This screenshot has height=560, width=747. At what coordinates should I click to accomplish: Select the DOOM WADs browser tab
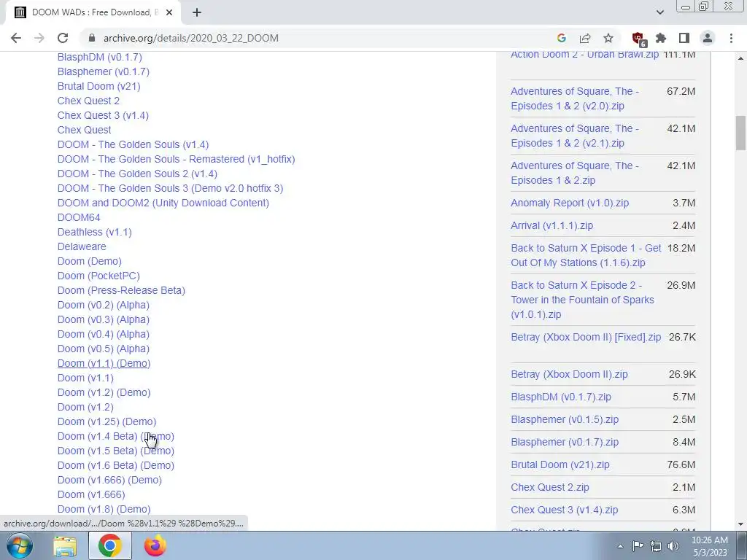tap(93, 12)
